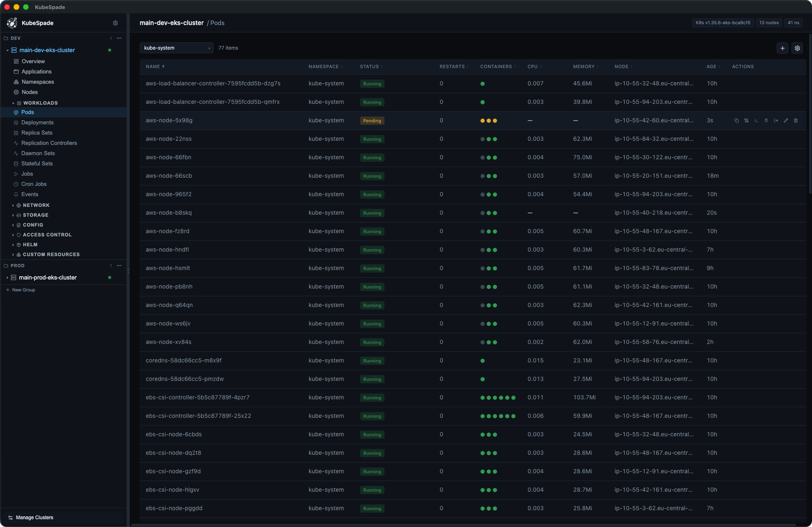
Task: Click the Applications icon in sidebar
Action: tap(16, 72)
